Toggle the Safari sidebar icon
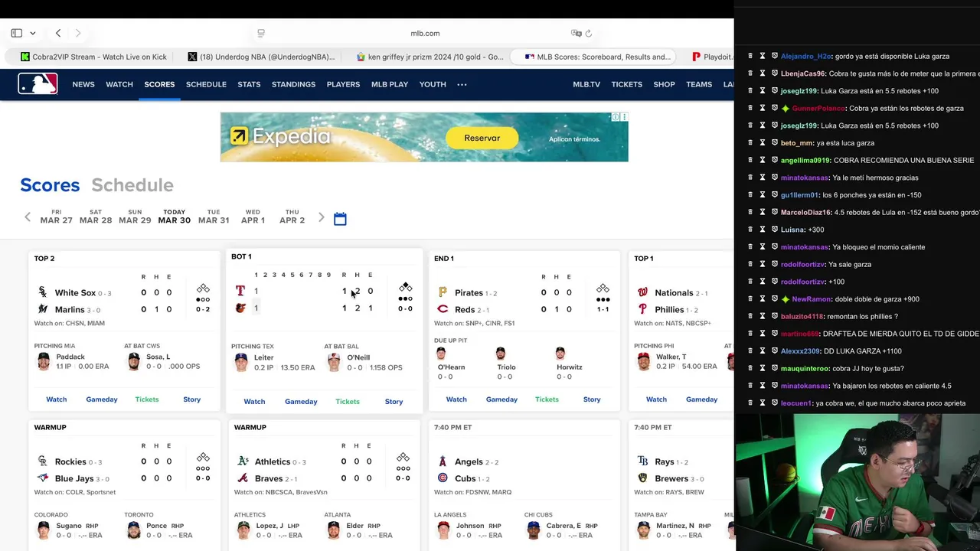 [17, 33]
